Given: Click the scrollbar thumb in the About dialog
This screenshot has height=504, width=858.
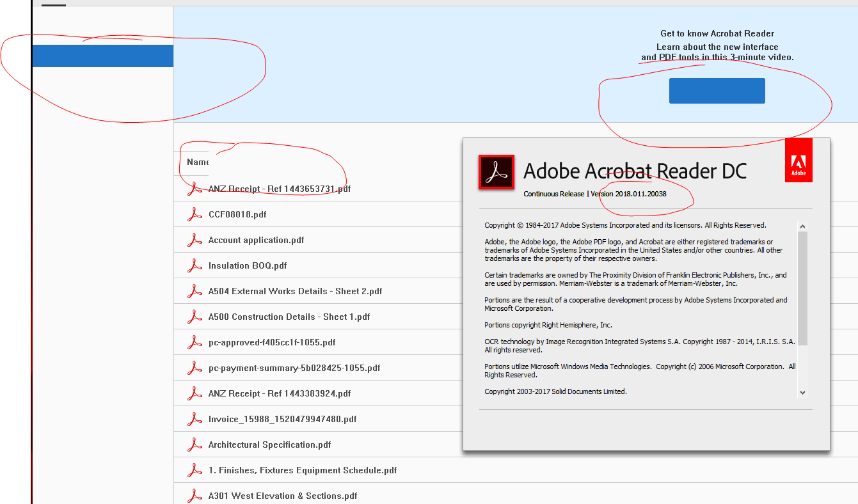Looking at the screenshot, I should click(x=802, y=288).
